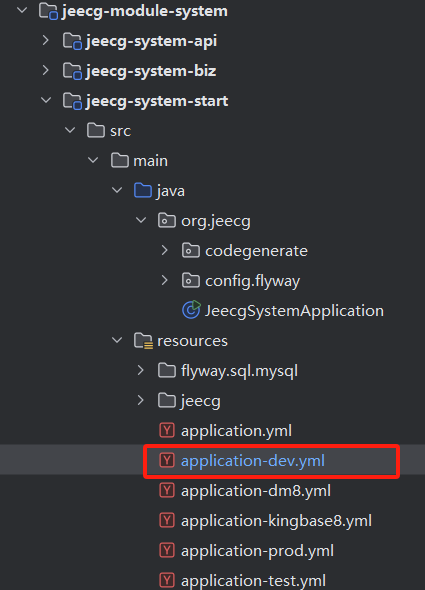Screen dimensions: 425x590
Task: Click the YAML icon of application-dm8.yml
Action: pos(167,490)
